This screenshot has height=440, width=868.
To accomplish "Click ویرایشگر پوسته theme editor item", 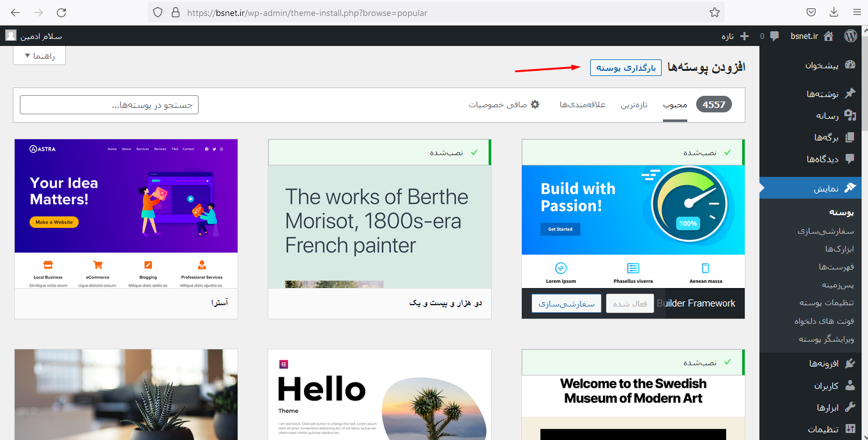I will tap(826, 338).
